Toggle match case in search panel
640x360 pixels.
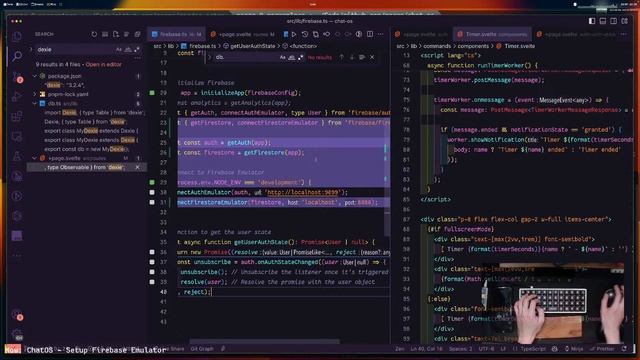tap(119, 49)
